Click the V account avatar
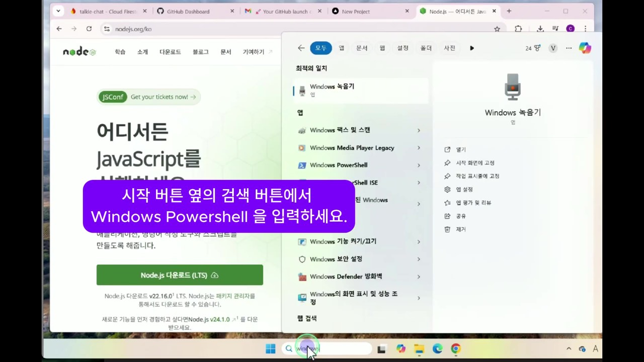644x362 pixels. point(553,48)
